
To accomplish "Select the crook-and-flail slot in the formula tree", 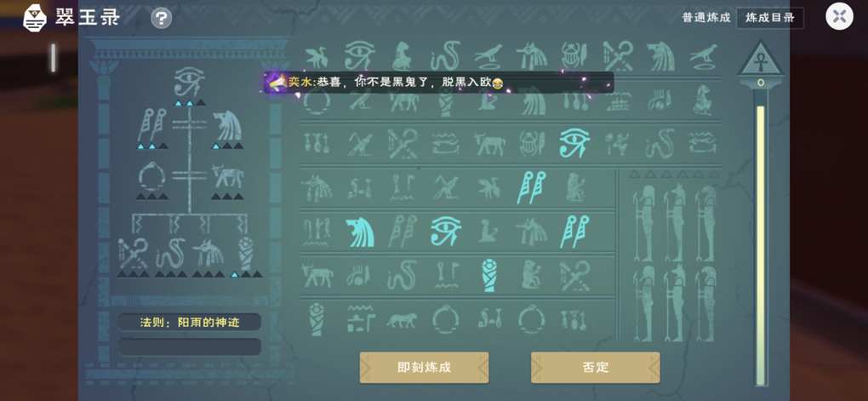I will [133, 253].
